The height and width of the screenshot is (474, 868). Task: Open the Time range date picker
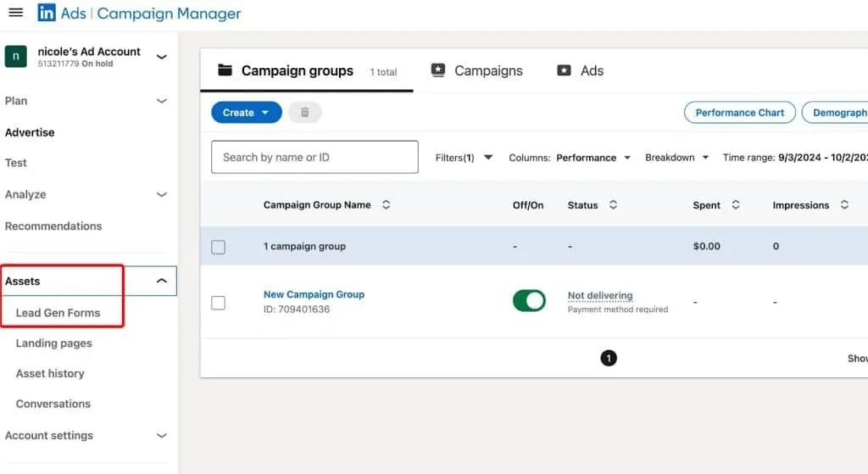pos(795,158)
